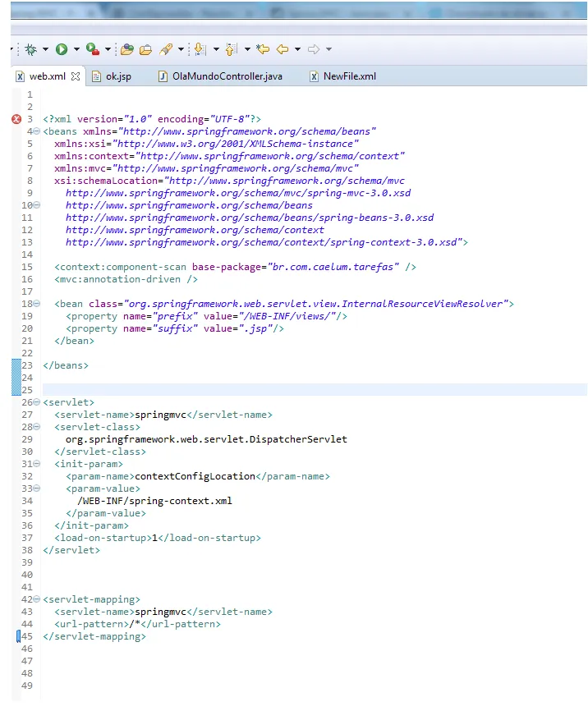Open the Forward history dropdown arrow
The width and height of the screenshot is (588, 711).
point(329,49)
